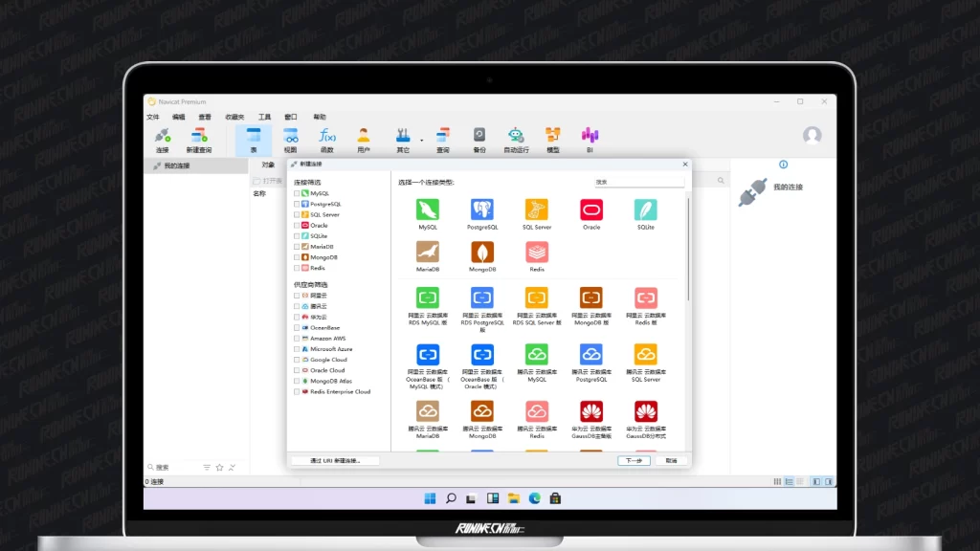980x551 pixels.
Task: Click the 下一步 button
Action: [634, 460]
